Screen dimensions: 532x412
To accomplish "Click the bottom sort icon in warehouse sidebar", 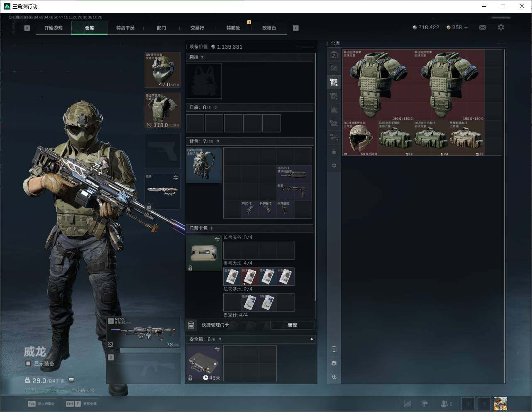I will pos(334,377).
